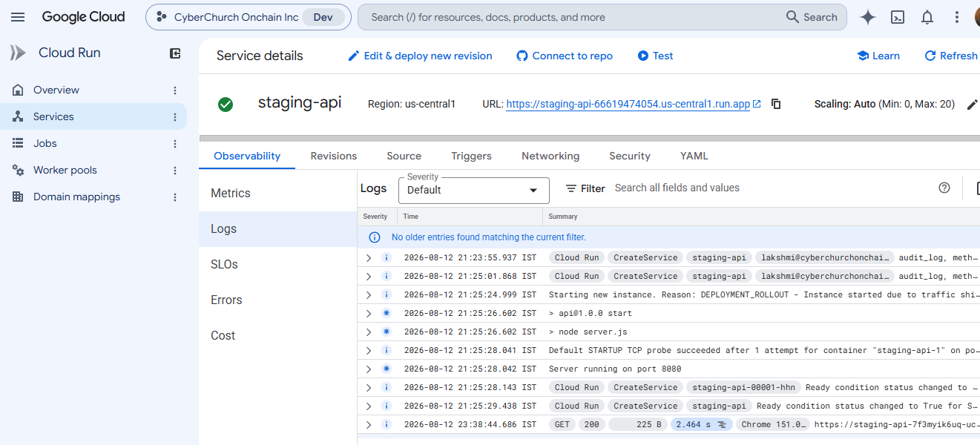Screen dimensions: 980x445
Task: Copy the service URL to clipboard
Action: pos(776,105)
